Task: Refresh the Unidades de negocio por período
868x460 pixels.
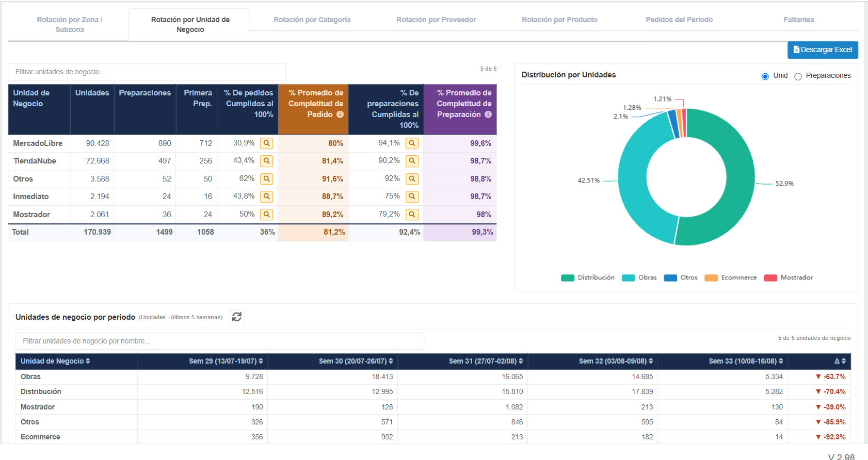Action: click(x=237, y=317)
